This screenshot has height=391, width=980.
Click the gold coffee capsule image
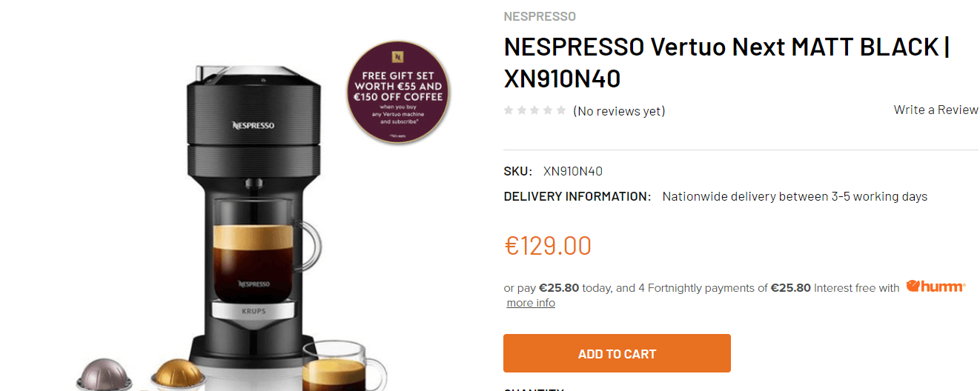click(x=176, y=375)
